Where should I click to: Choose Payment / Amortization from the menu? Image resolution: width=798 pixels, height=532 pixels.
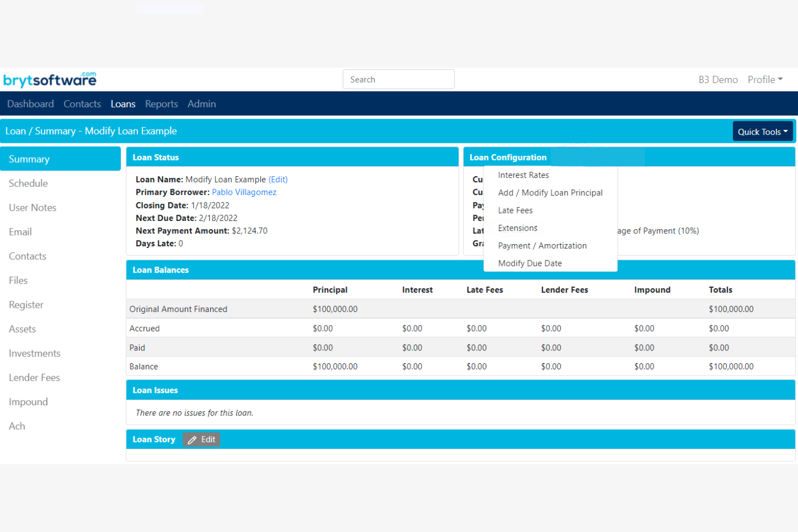(542, 245)
